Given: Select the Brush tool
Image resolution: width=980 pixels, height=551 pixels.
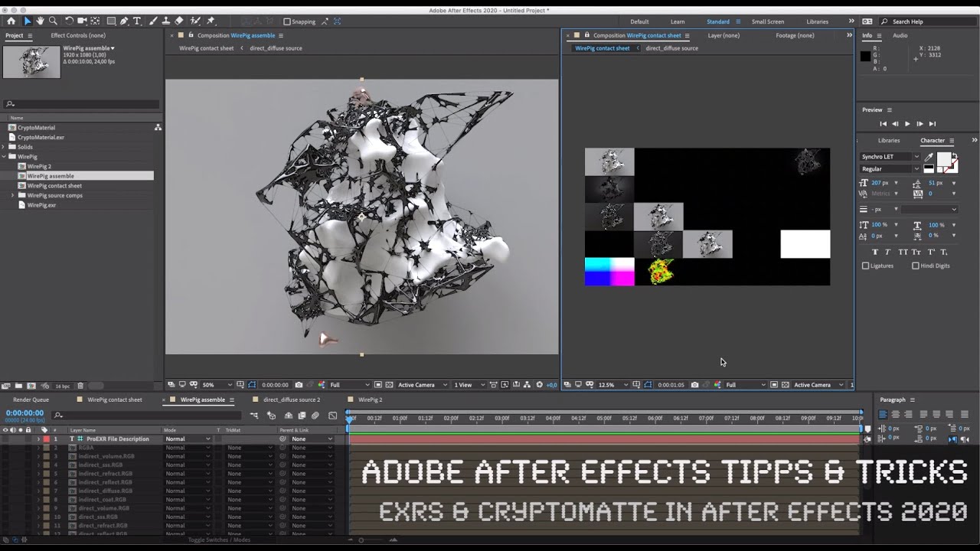Looking at the screenshot, I should click(153, 21).
